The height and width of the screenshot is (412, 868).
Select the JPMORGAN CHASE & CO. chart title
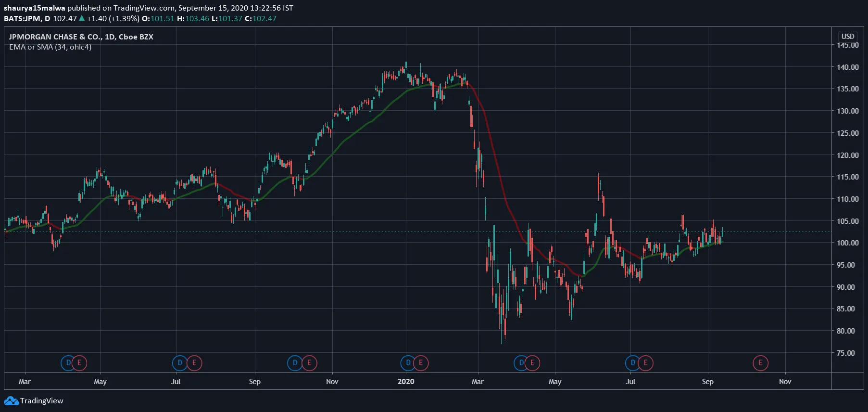coord(81,37)
